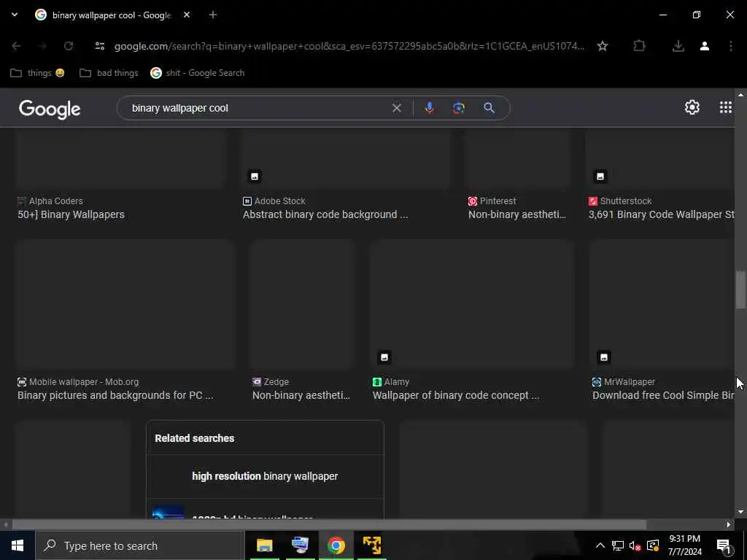The height and width of the screenshot is (560, 747).
Task: Open the Alamy image thumbnail
Action: (x=473, y=305)
